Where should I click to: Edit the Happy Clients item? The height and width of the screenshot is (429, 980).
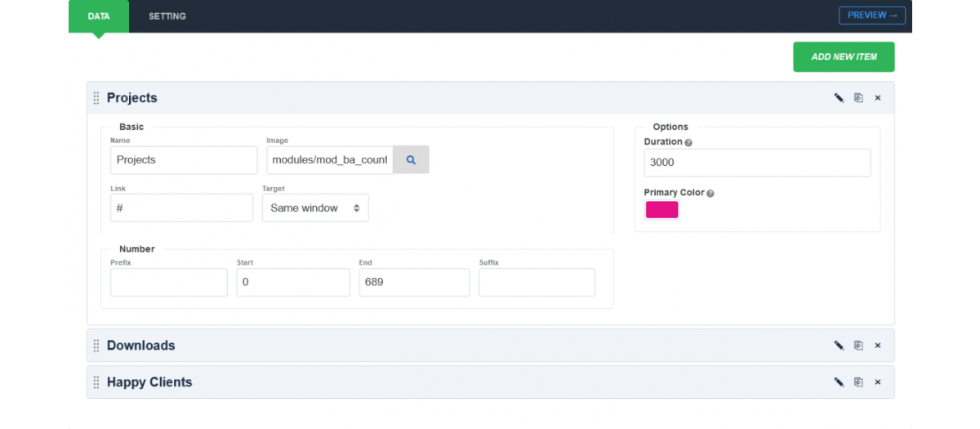tap(839, 382)
